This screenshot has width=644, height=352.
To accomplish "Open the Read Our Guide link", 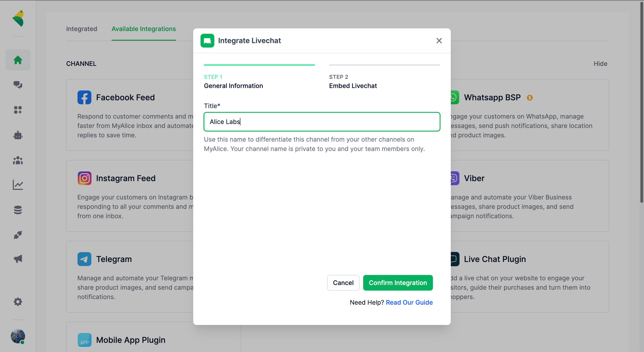I will [x=409, y=302].
